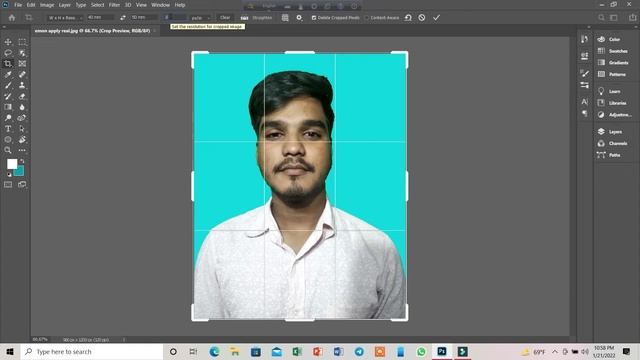Screen dimensions: 640x360
Task: Select the Pen tool
Action: click(x=22, y=118)
